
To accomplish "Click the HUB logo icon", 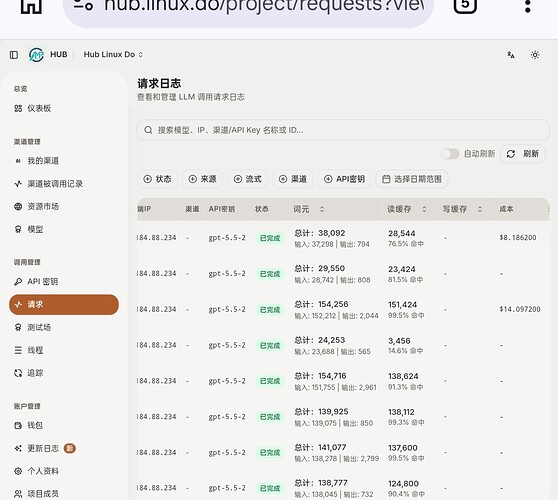I will coord(36,55).
